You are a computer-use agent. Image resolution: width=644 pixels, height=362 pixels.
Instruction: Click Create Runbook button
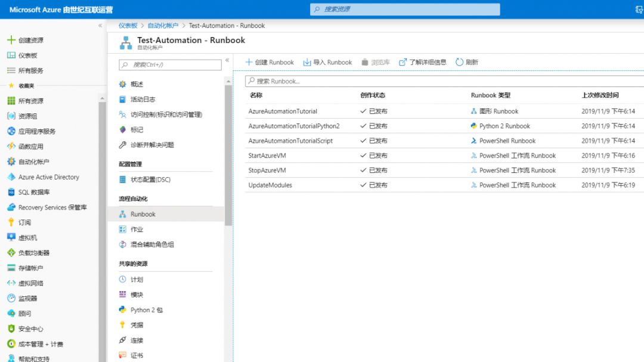[x=270, y=62]
